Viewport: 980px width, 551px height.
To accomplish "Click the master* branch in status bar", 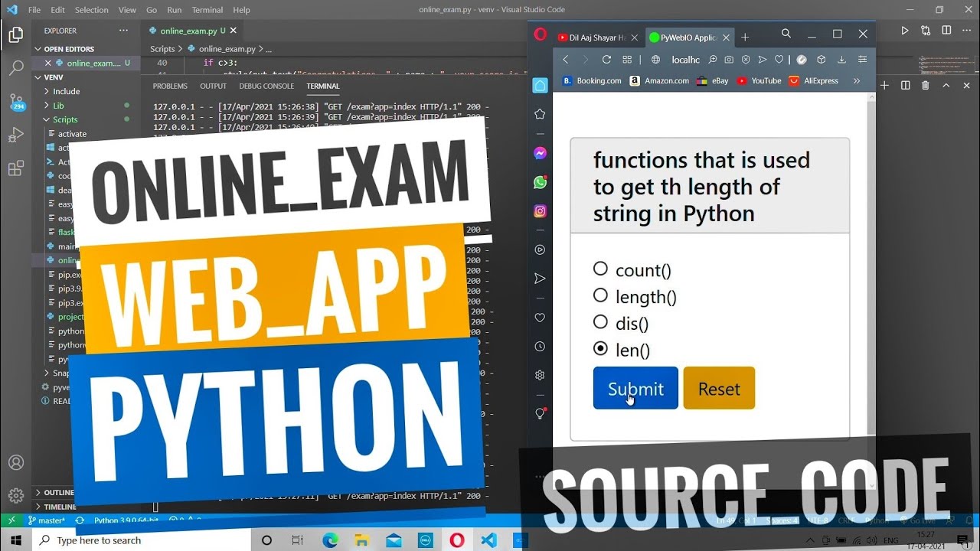I will click(46, 520).
